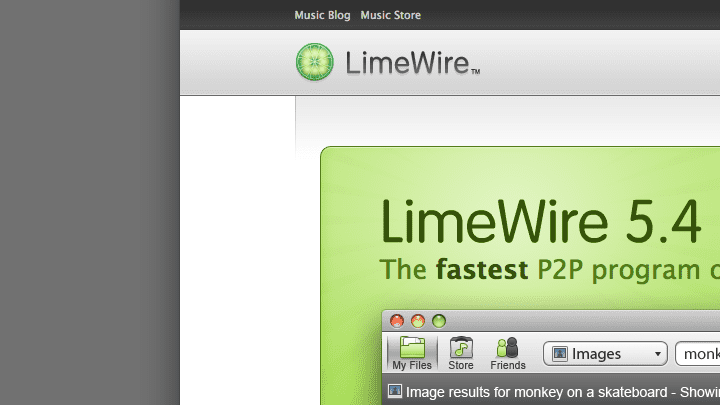Expand the Images category dropdown arrow
720x405 pixels.
click(657, 354)
